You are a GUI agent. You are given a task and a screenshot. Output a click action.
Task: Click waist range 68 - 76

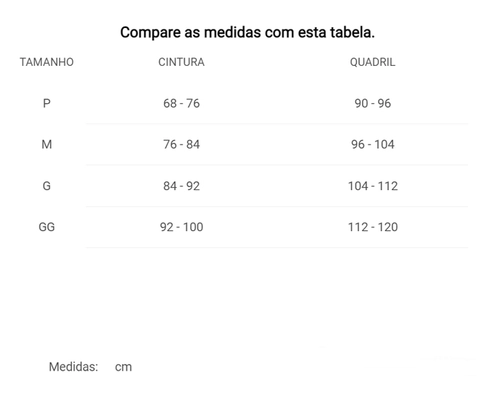[x=181, y=103]
